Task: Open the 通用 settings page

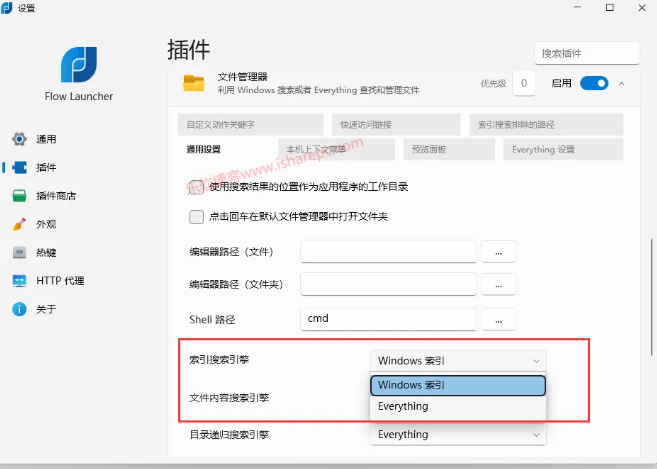Action: (46, 139)
